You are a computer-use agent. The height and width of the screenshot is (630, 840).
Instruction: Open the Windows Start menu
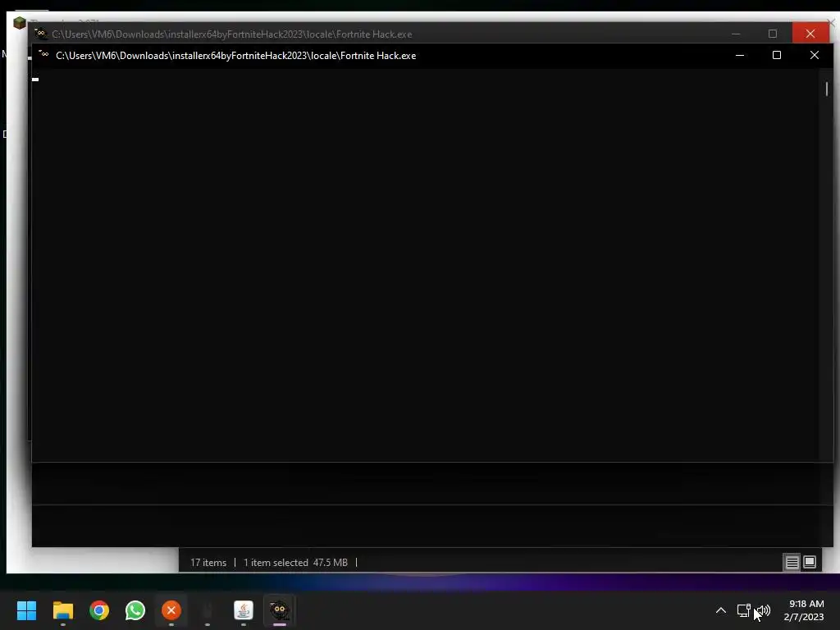26,610
